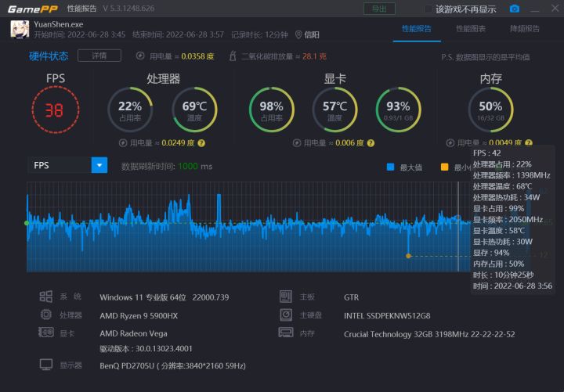
Task: Click the blue camera screenshot icon
Action: coord(515,9)
